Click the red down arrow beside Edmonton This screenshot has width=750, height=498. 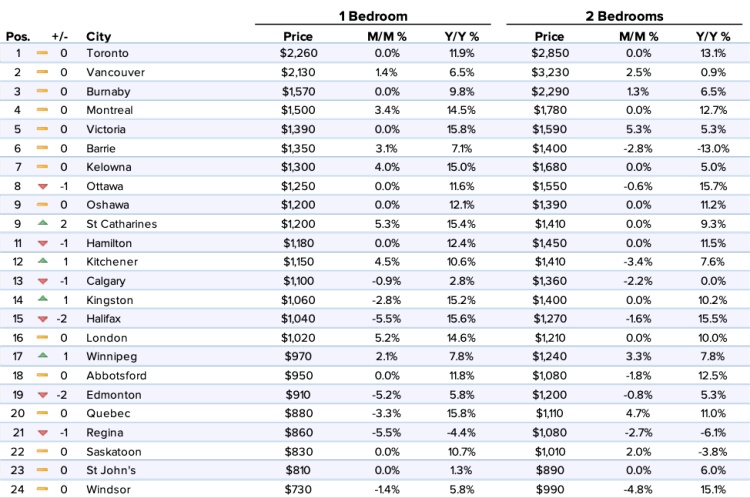(x=43, y=395)
